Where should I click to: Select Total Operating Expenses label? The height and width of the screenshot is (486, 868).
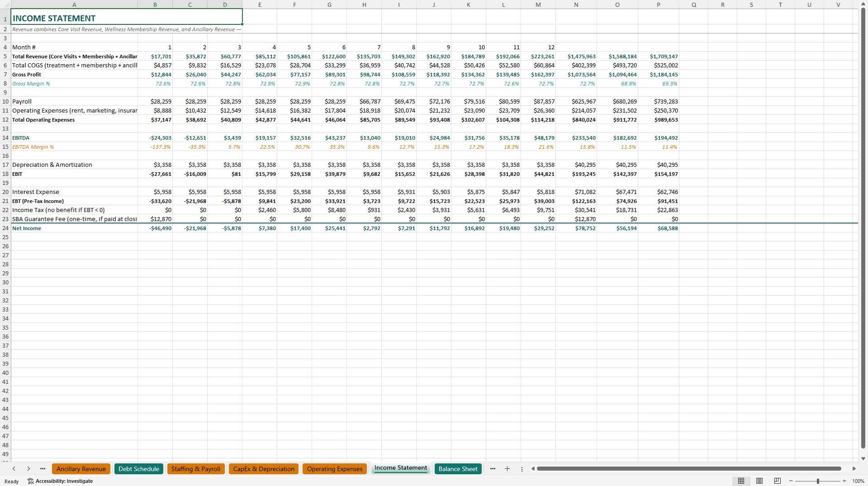[74, 120]
